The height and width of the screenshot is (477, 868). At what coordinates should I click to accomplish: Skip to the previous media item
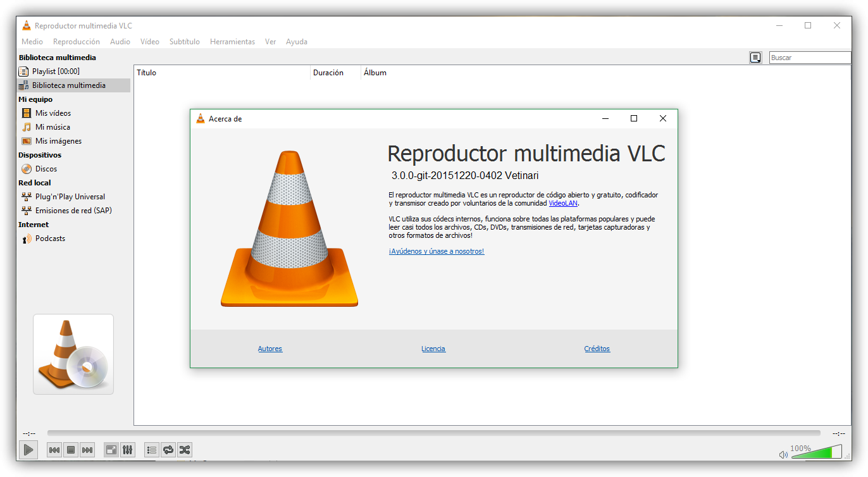(54, 450)
